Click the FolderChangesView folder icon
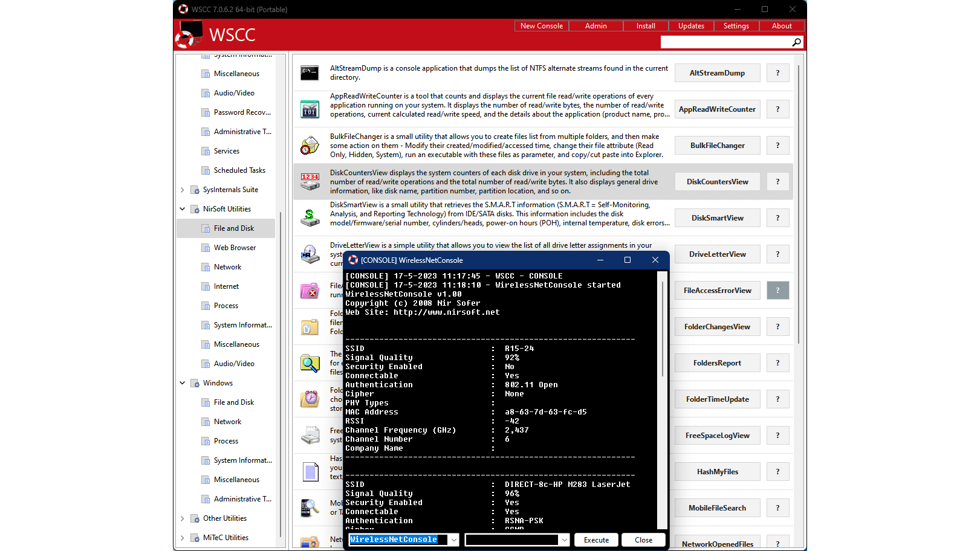 310,327
